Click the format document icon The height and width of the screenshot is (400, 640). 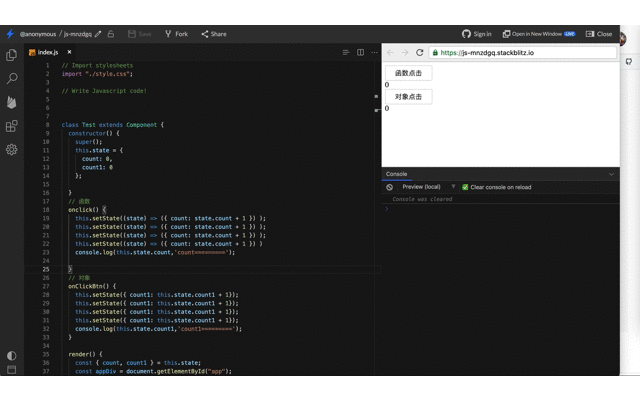[346, 52]
